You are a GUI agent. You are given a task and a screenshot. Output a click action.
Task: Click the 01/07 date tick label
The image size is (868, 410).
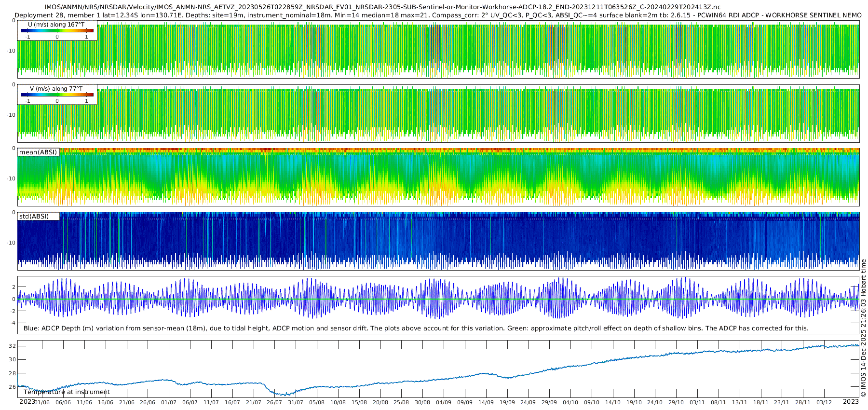point(169,402)
